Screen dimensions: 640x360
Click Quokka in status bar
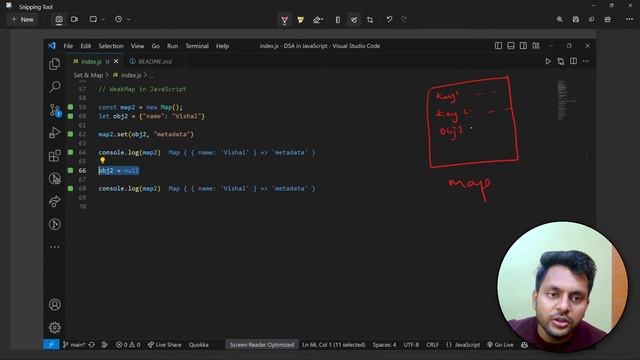[199, 345]
